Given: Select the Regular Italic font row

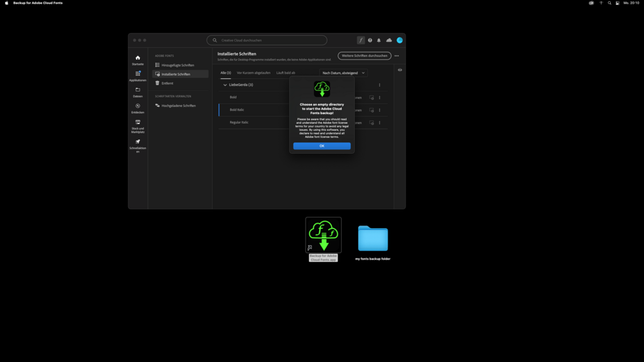Looking at the screenshot, I should (303, 122).
